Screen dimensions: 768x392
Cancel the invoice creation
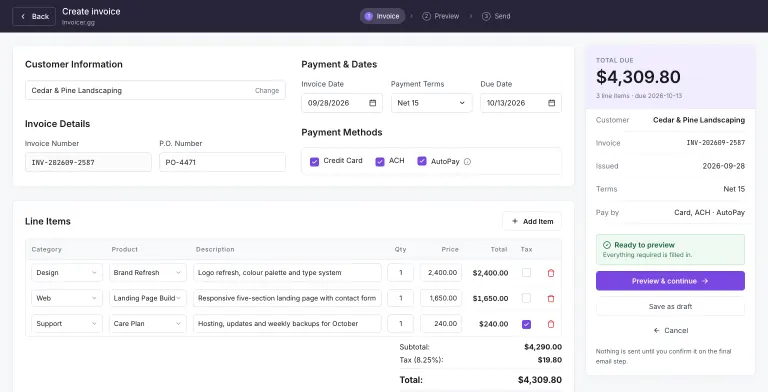(x=671, y=330)
